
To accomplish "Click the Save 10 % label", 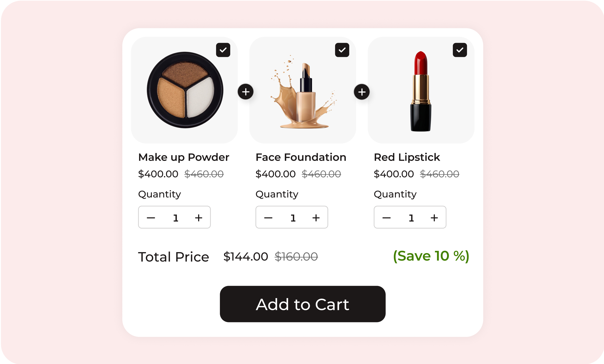I will 431,256.
